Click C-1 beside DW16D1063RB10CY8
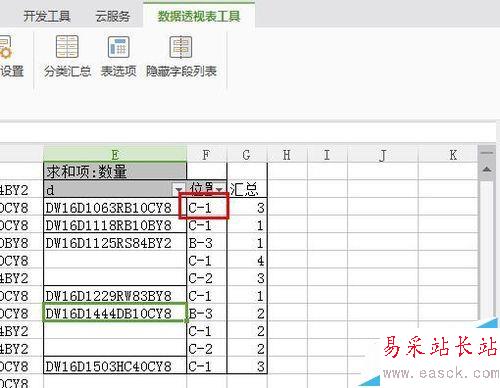 tap(207, 208)
